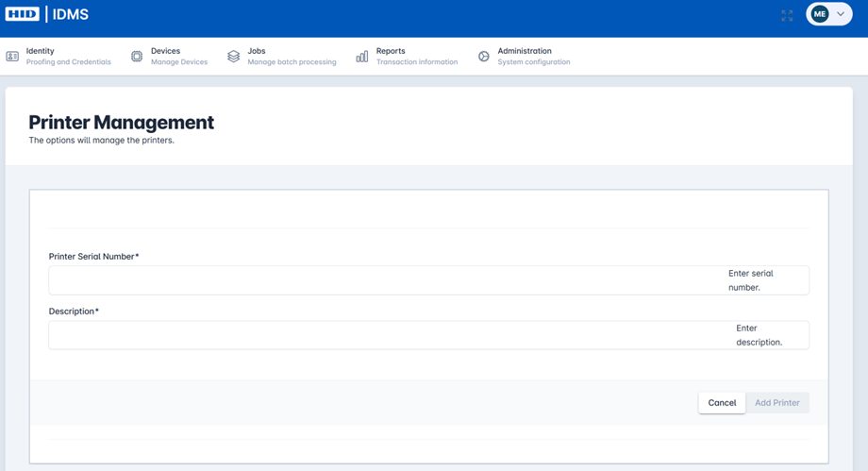868x471 pixels.
Task: Open the Identity menu
Action: (58, 56)
